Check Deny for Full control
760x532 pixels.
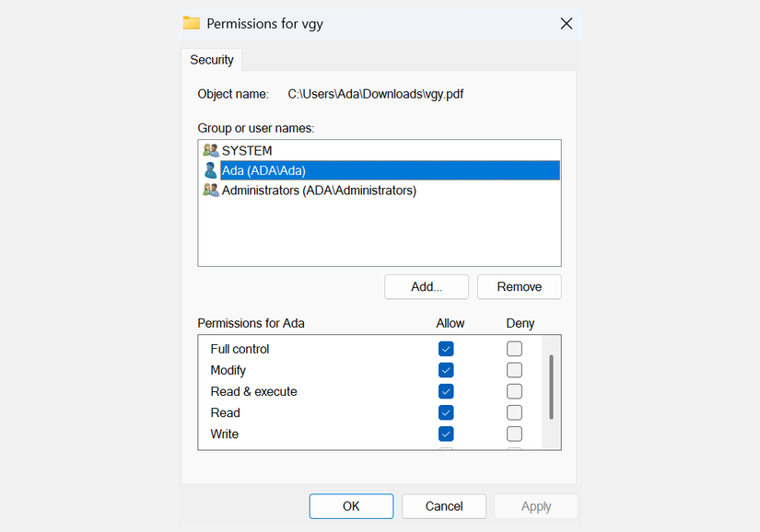pyautogui.click(x=514, y=349)
